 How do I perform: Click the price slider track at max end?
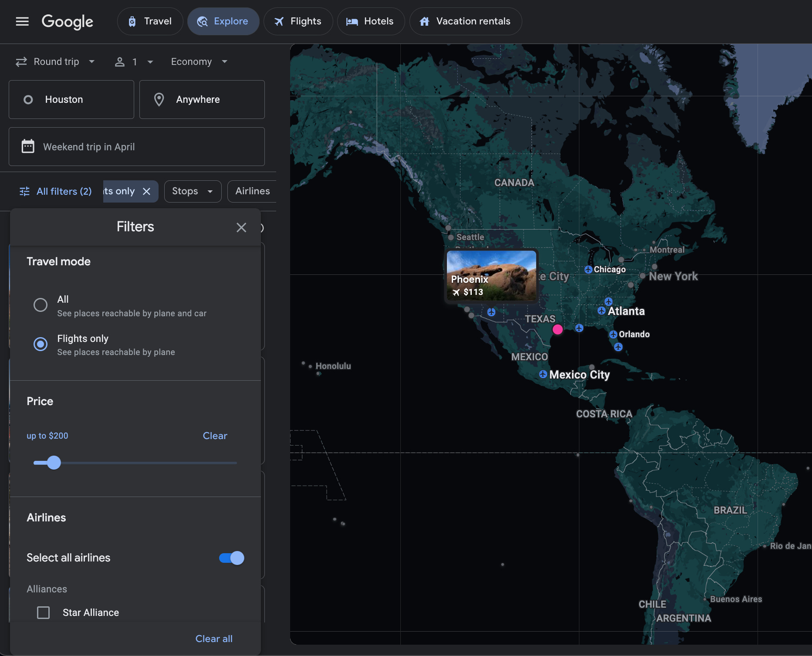click(x=236, y=463)
